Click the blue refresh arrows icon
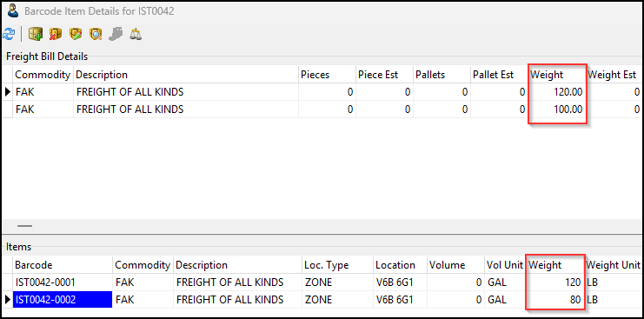The width and height of the screenshot is (644, 319). point(8,34)
